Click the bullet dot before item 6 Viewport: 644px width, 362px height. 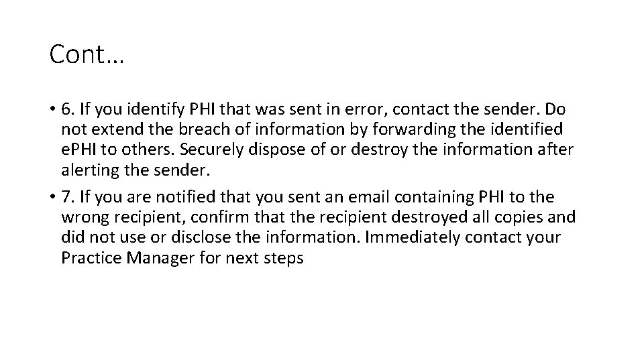coord(53,110)
